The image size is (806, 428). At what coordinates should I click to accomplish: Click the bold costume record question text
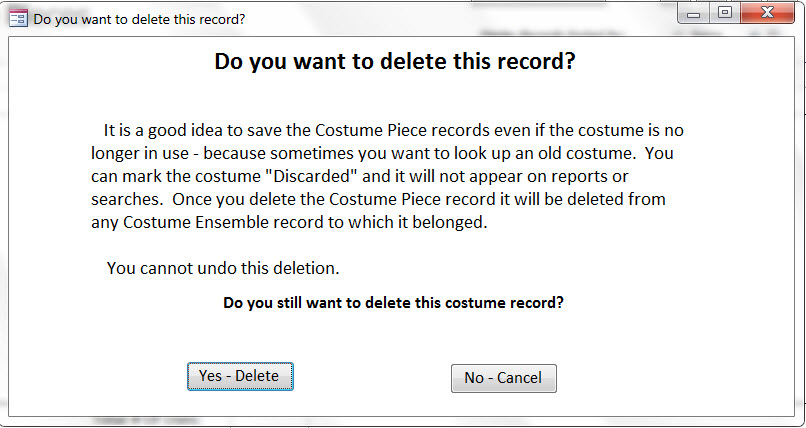[393, 302]
